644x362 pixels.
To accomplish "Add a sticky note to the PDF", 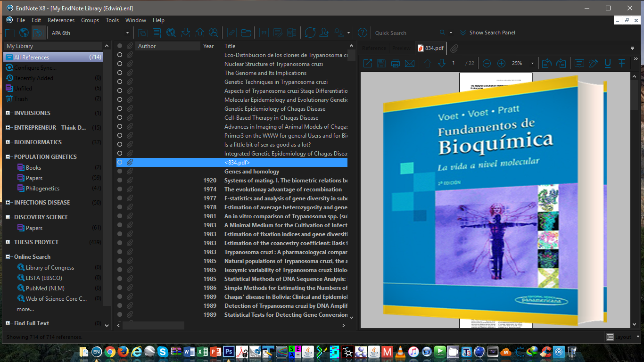I will pos(579,63).
